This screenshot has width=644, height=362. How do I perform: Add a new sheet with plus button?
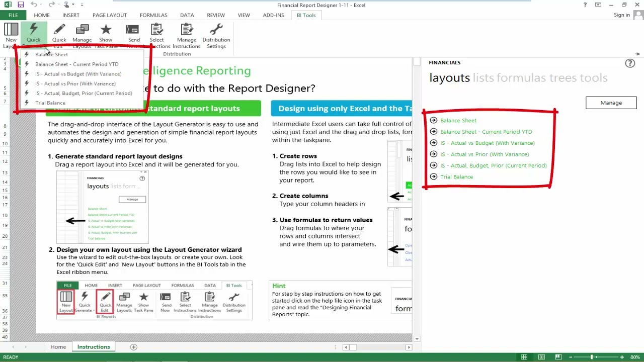(x=134, y=347)
